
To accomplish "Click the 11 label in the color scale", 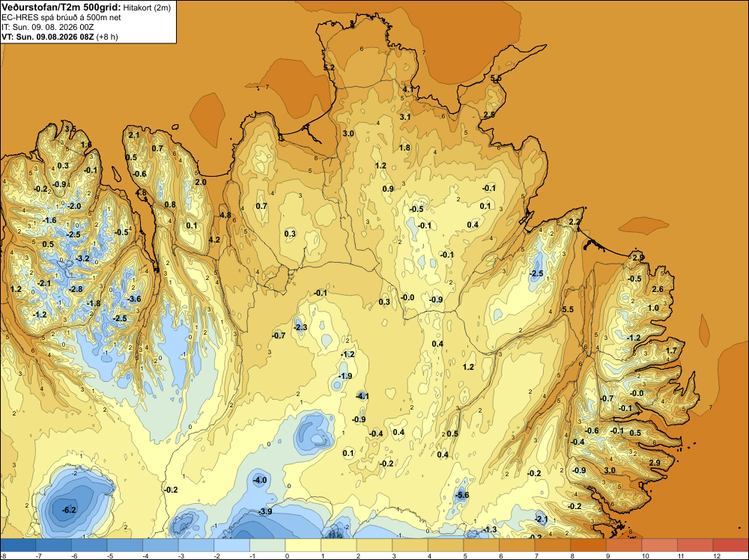I will pos(680,556).
